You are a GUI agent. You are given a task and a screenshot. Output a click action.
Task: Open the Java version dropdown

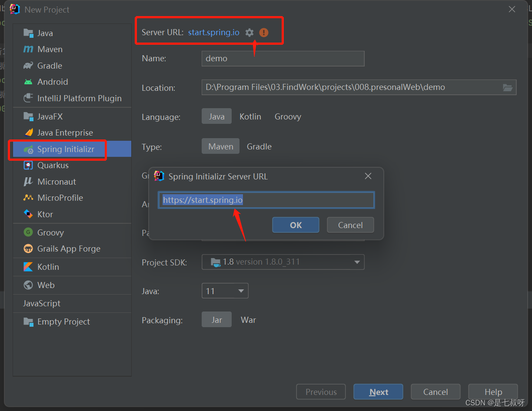click(x=225, y=291)
